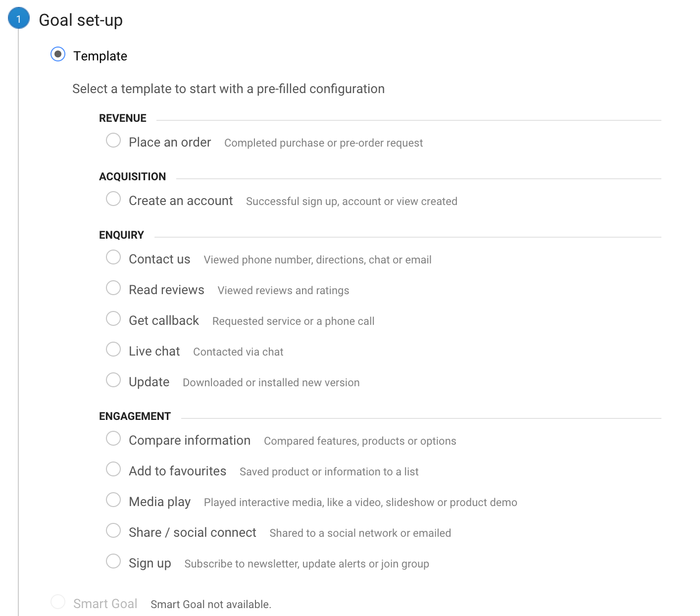This screenshot has width=700, height=616.
Task: Select the Live chat template
Action: pos(113,349)
